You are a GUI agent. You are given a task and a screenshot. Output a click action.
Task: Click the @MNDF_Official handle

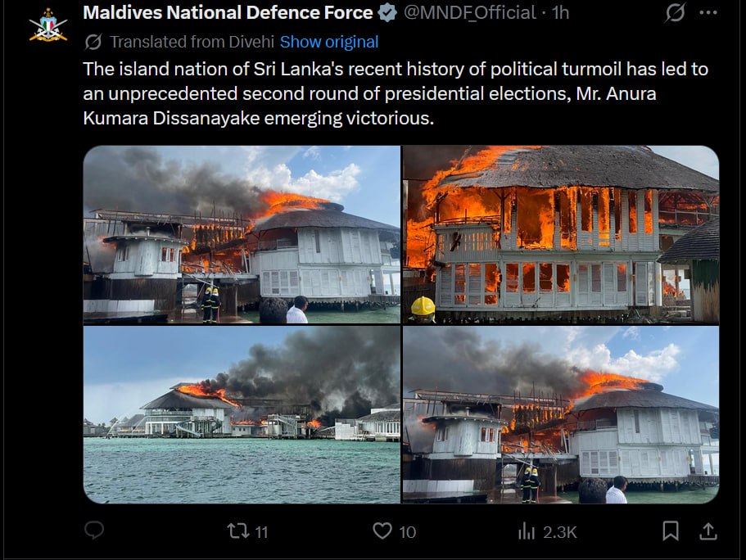click(470, 13)
